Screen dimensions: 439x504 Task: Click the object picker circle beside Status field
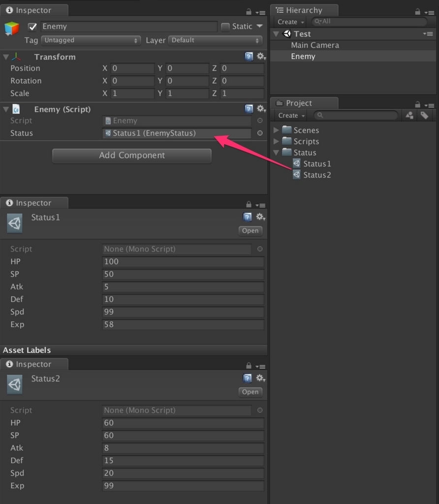point(260,133)
